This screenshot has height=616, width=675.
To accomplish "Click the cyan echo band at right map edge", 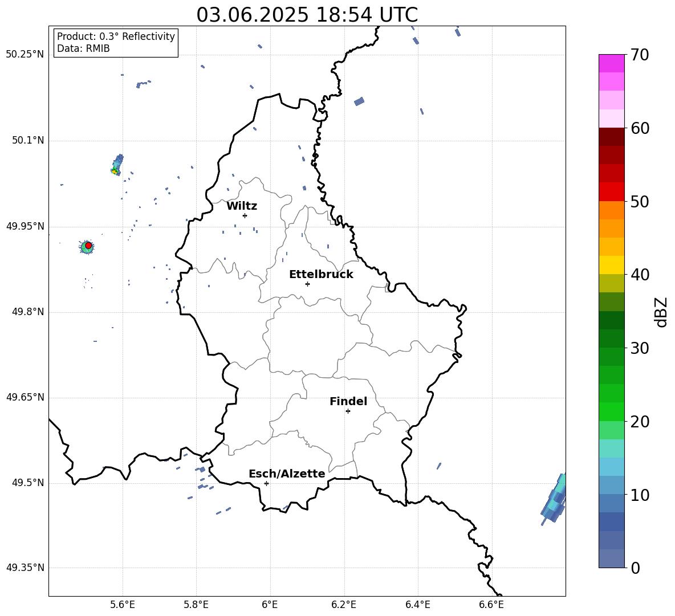I will tap(555, 498).
